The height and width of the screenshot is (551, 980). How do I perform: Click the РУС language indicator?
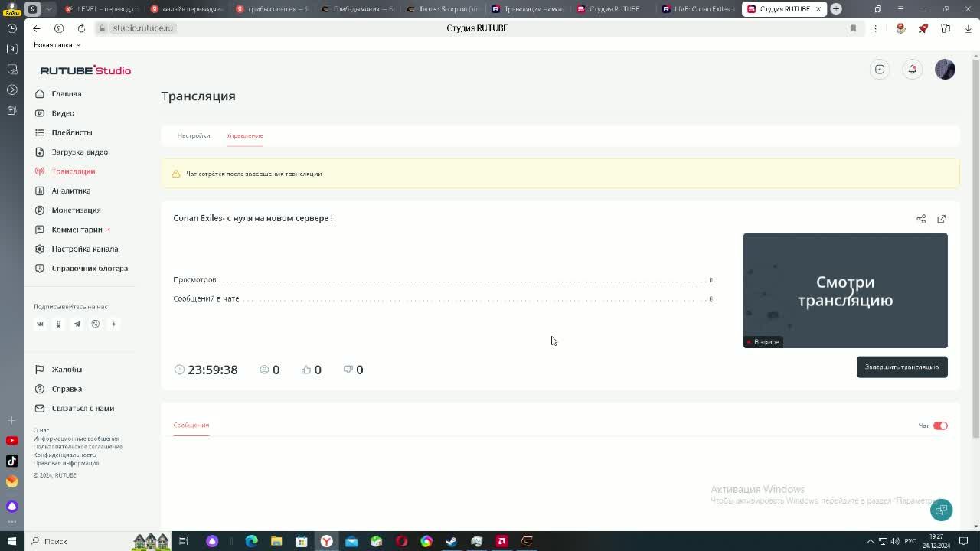910,541
